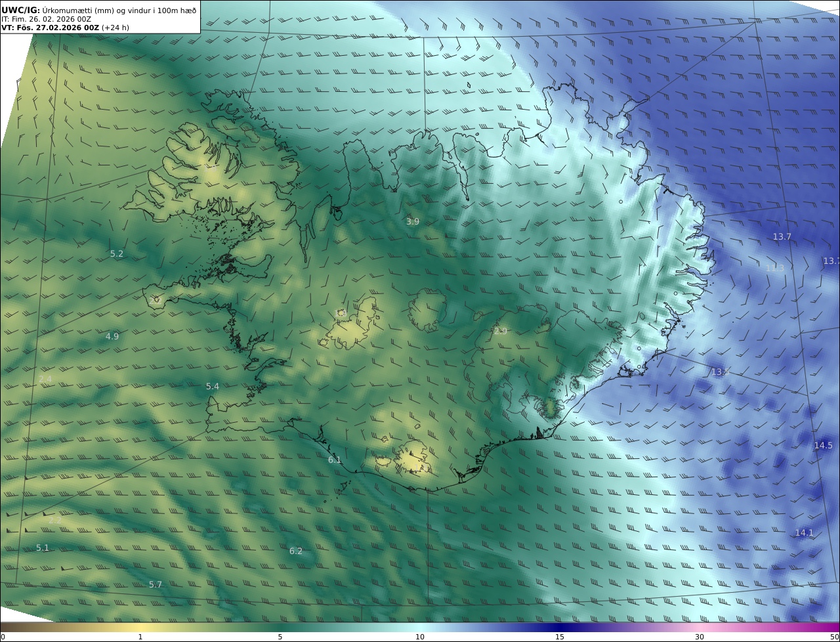Click the 11.3 value east of Iceland
Viewport: 840px width, 642px height.
pos(775,268)
